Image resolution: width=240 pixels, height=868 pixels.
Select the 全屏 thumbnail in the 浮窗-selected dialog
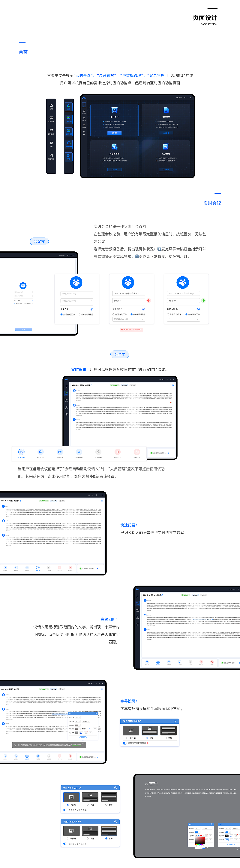click(168, 730)
